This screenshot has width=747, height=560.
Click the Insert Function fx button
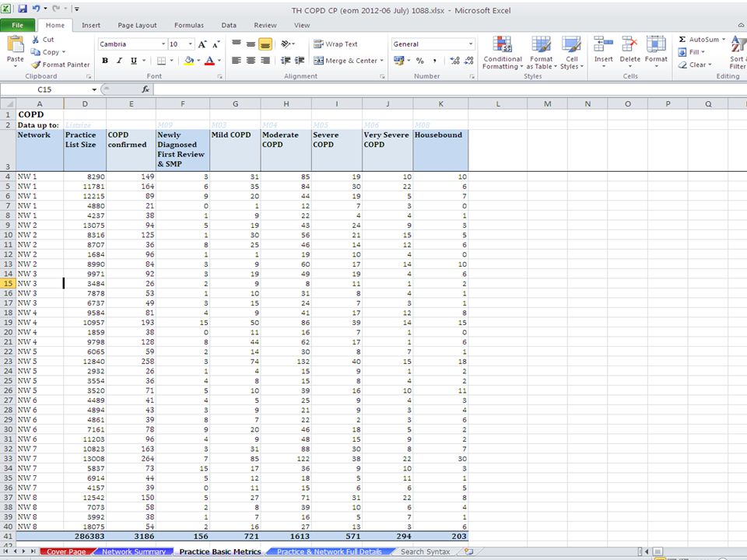pos(146,89)
